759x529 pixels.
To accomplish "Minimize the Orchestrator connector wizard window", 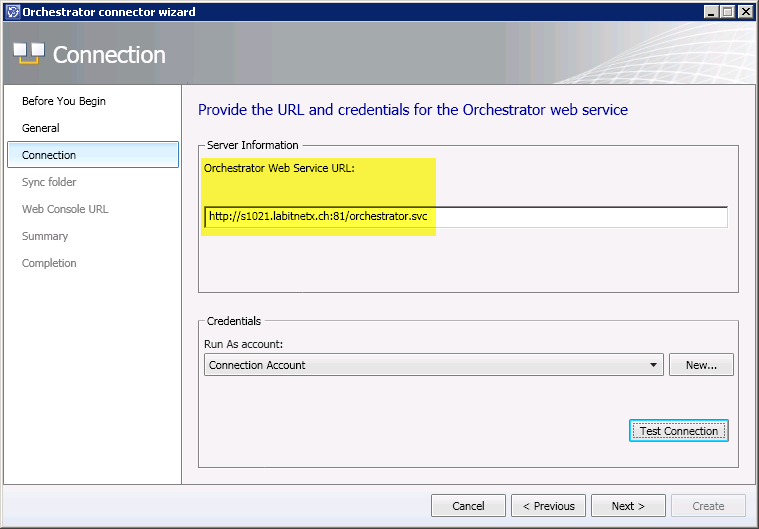I will click(x=712, y=12).
